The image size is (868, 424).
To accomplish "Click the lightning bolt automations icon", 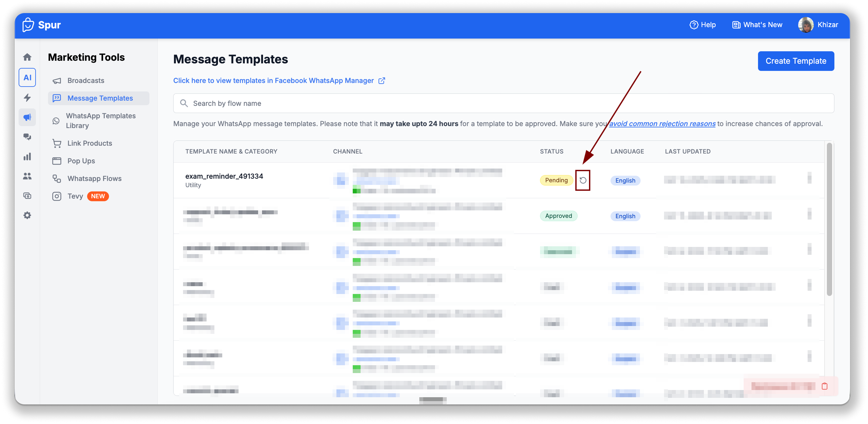I will tap(27, 97).
